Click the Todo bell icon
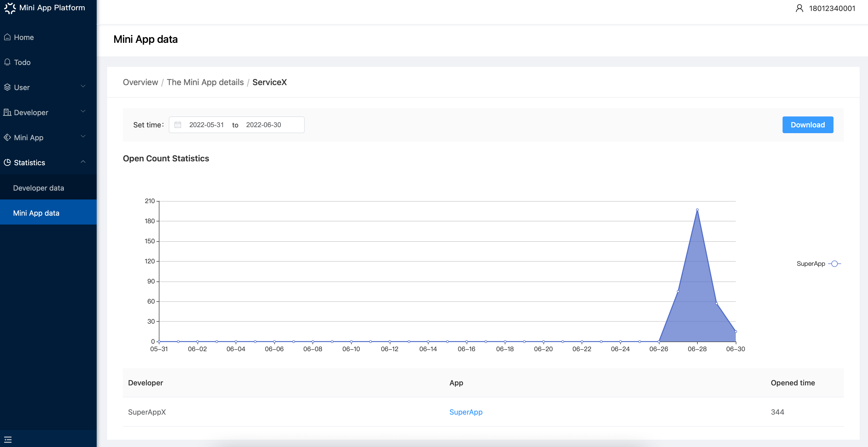Viewport: 868px width, 447px height. click(7, 62)
